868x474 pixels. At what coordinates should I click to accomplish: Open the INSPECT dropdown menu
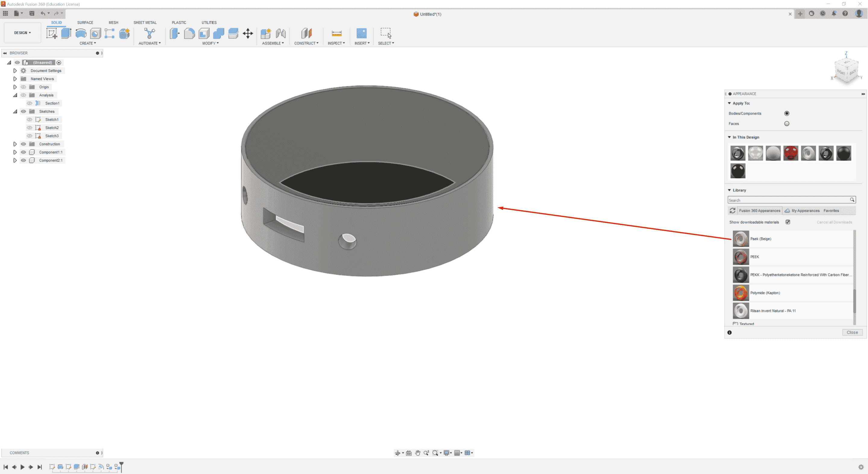pos(336,43)
